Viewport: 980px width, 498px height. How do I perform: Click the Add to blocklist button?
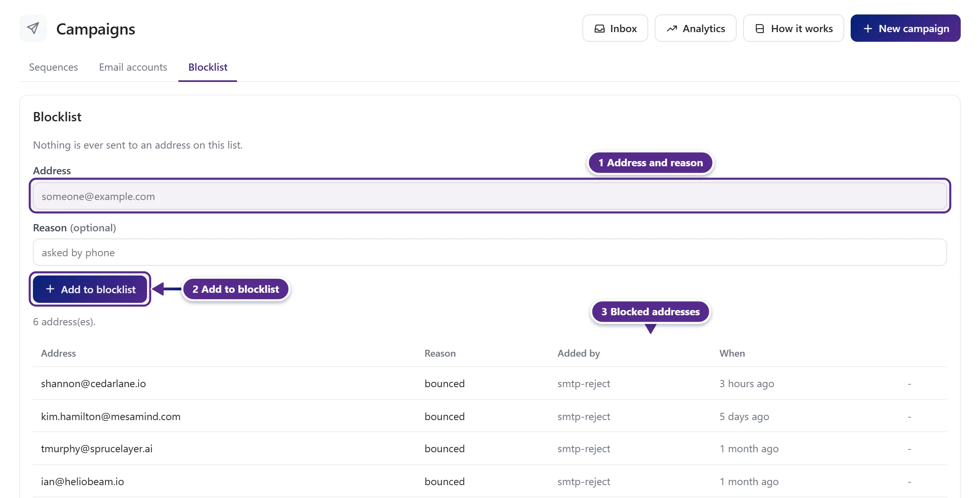coord(90,289)
